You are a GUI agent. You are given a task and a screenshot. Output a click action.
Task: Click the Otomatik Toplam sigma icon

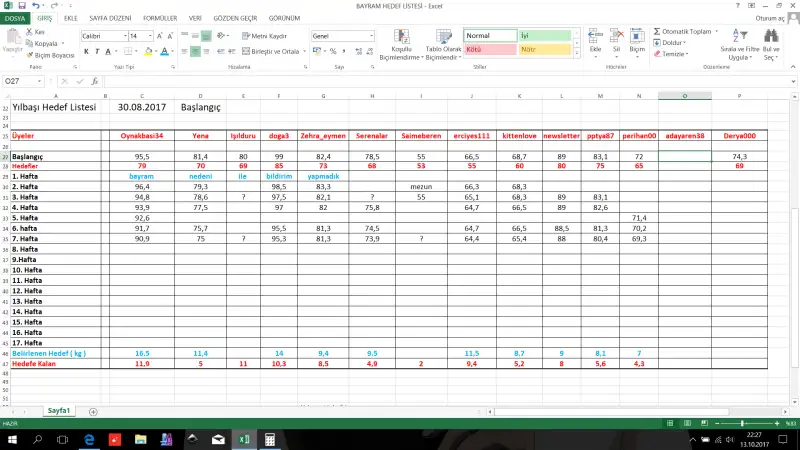[x=657, y=31]
